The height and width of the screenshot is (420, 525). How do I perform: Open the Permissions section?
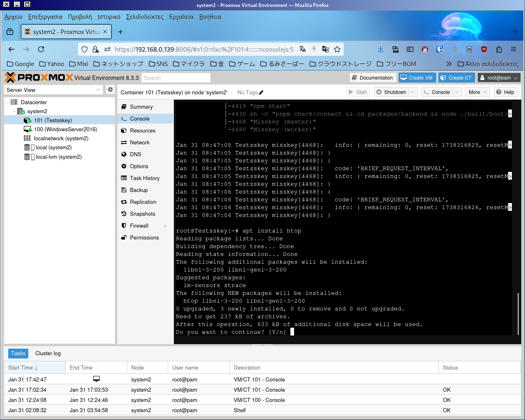click(x=145, y=237)
